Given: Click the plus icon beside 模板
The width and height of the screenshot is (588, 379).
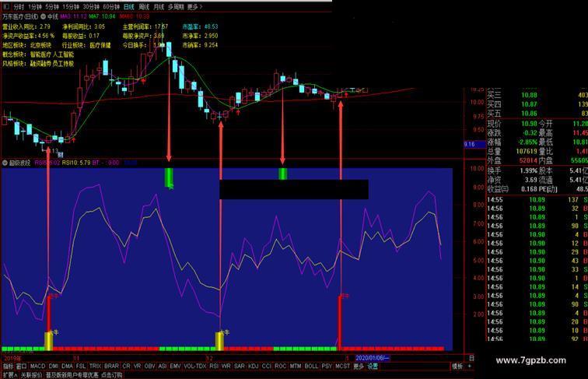Looking at the screenshot, I should click(470, 367).
